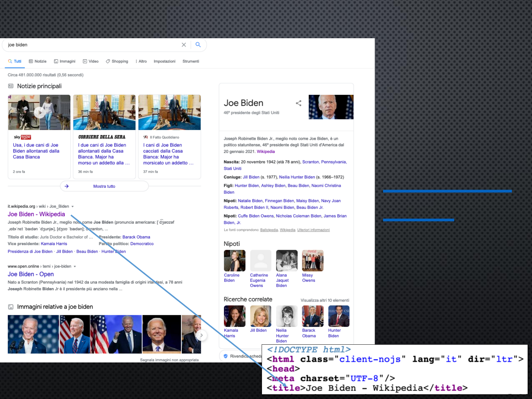Click the arrow icon beside Mostra tutto

67,186
